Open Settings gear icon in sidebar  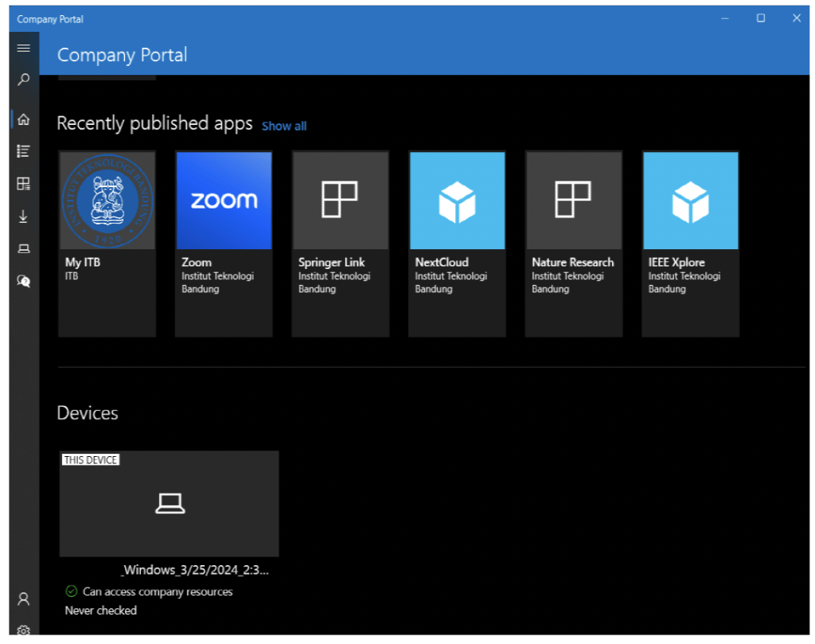[23, 630]
